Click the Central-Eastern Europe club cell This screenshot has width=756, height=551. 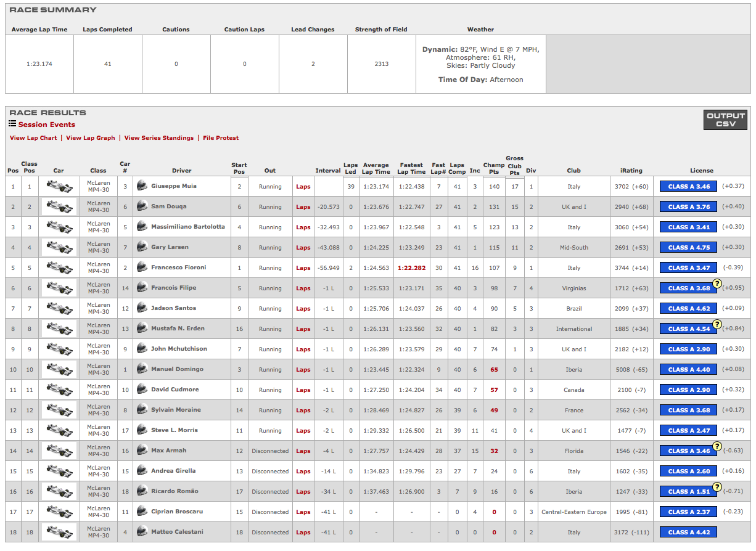pyautogui.click(x=574, y=512)
